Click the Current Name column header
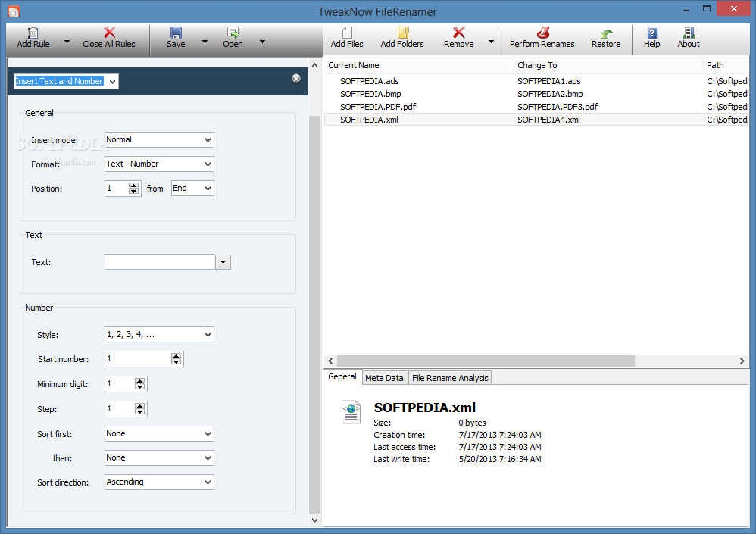 pyautogui.click(x=418, y=65)
